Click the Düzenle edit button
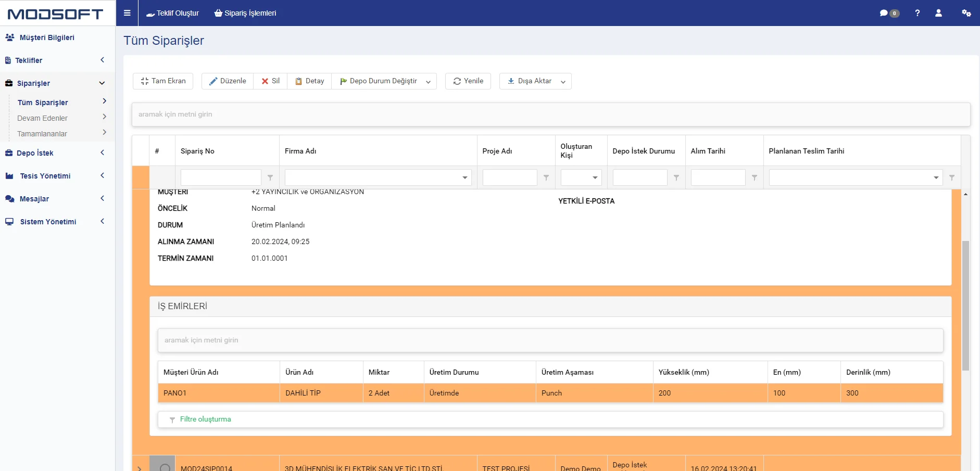 click(228, 81)
